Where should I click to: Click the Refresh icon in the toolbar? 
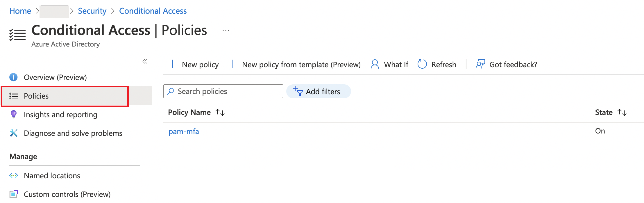click(x=422, y=64)
